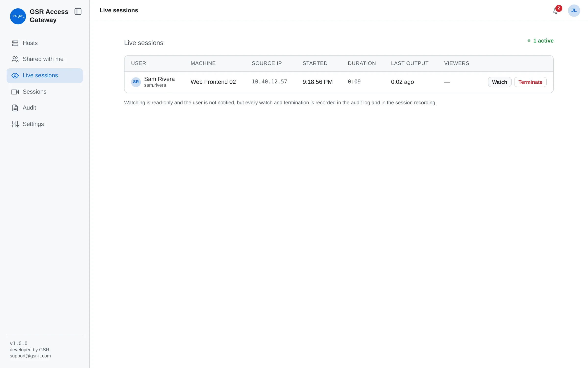The height and width of the screenshot is (368, 588).
Task: Click the Sessions camera icon
Action: [x=15, y=92]
